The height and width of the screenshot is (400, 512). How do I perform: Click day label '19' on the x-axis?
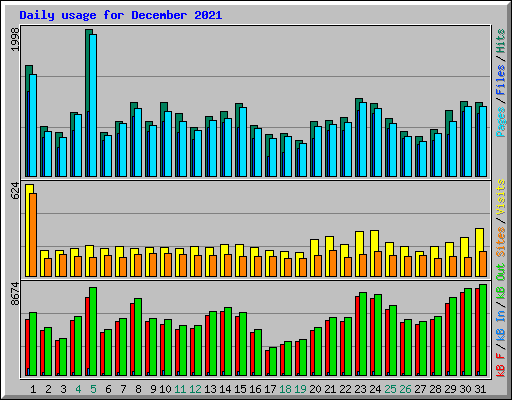pyautogui.click(x=300, y=389)
